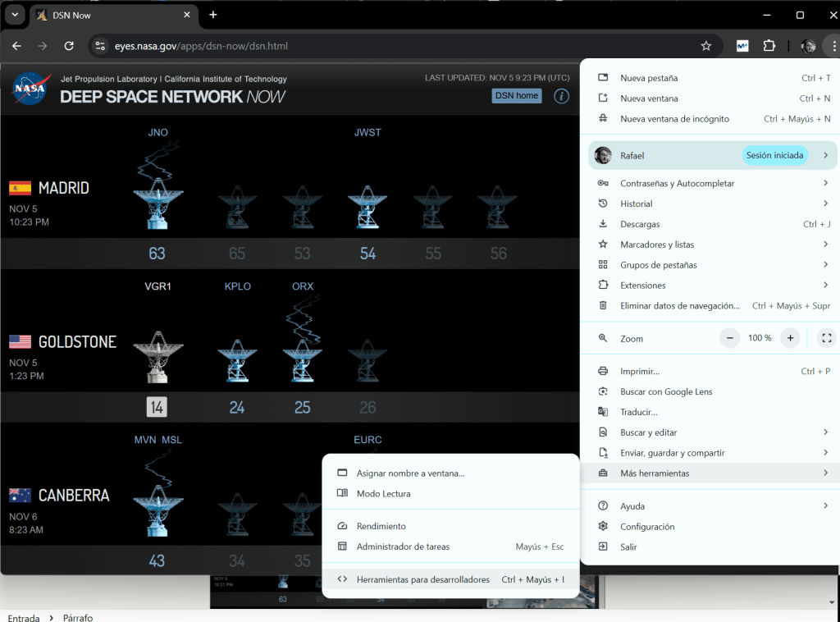Decrease zoom with the minus button
The height and width of the screenshot is (622, 840).
[x=730, y=338]
